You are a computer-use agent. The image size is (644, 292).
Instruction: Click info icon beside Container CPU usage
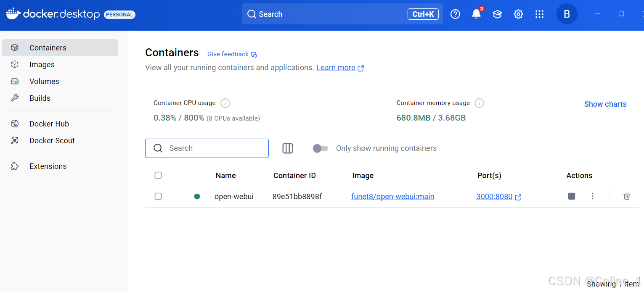point(225,103)
